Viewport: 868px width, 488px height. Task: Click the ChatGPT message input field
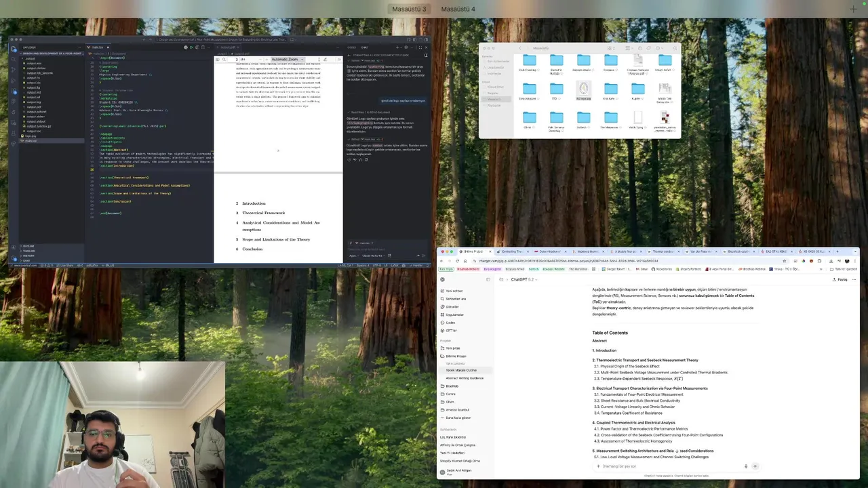tap(671, 466)
